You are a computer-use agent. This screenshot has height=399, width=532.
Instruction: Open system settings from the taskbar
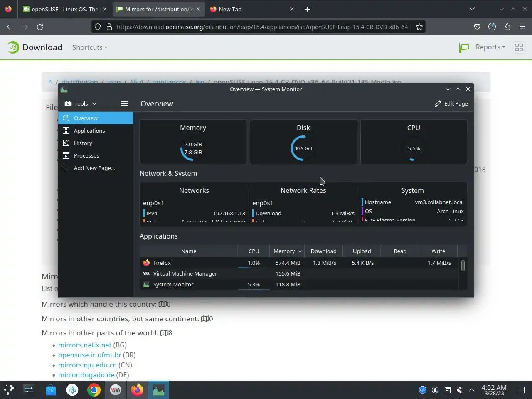pos(29,390)
